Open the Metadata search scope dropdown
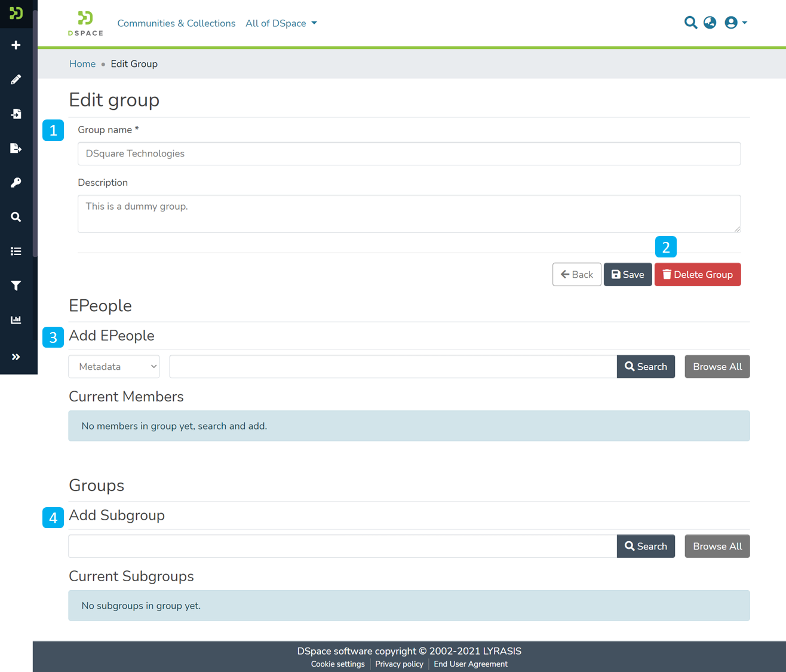The image size is (786, 672). 114,367
